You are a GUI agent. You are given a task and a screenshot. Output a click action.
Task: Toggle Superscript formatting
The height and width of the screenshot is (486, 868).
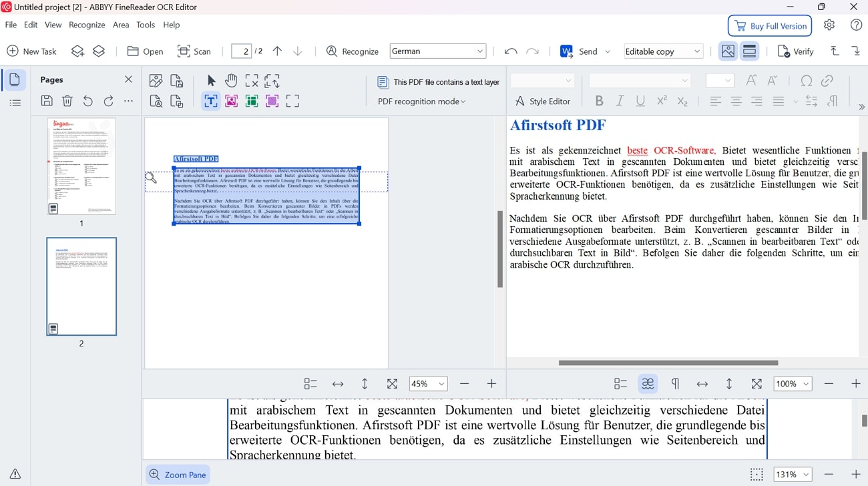click(662, 101)
